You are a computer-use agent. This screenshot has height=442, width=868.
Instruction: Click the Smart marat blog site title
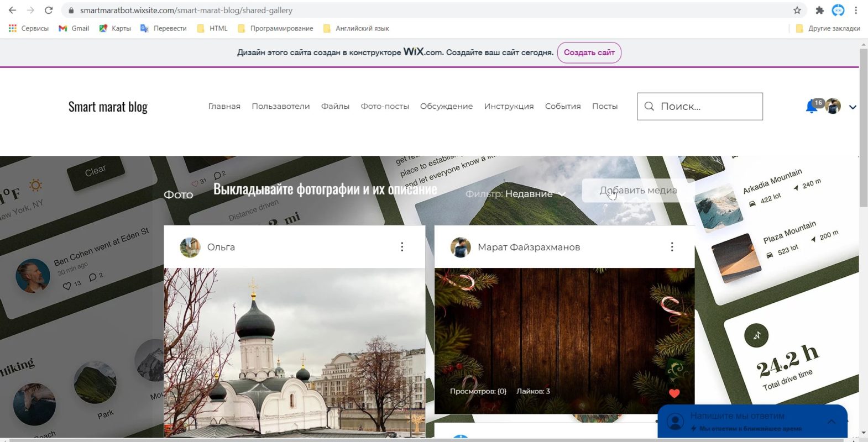coord(108,107)
